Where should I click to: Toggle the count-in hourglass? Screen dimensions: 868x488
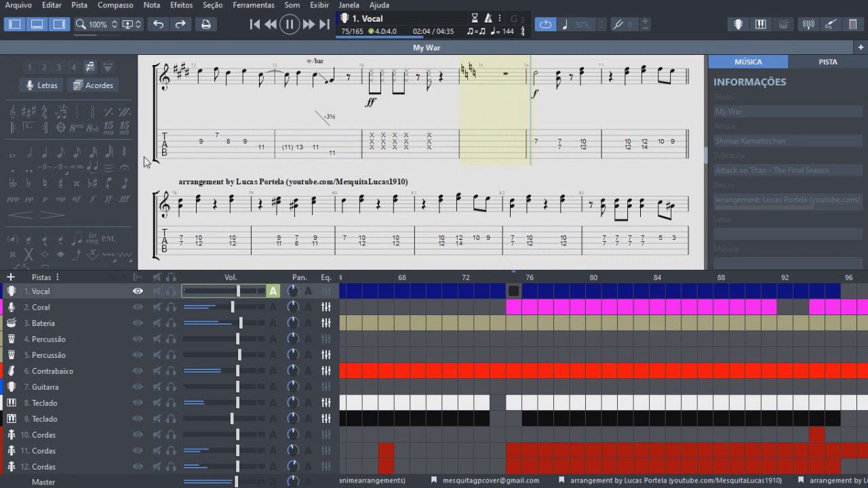475,18
